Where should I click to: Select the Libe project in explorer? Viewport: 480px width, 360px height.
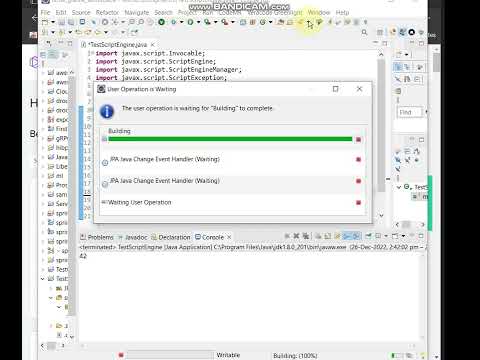coord(59,166)
